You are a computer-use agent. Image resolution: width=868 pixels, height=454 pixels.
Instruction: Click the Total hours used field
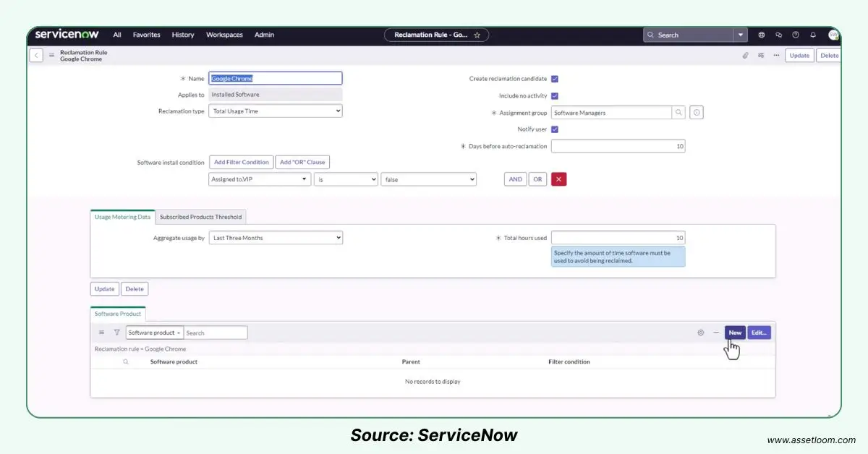(618, 238)
